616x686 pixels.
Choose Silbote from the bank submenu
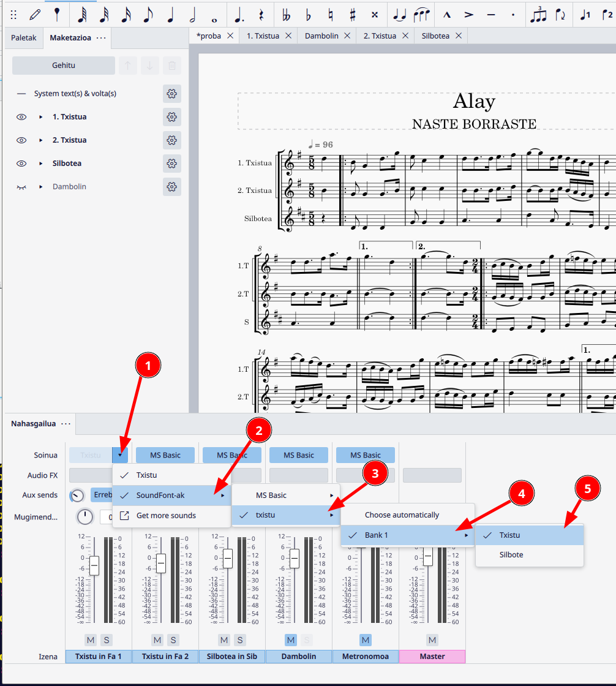point(511,555)
